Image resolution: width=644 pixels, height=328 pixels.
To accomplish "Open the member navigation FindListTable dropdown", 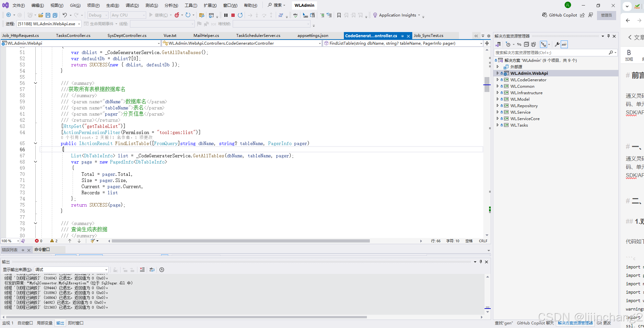I will tap(481, 43).
